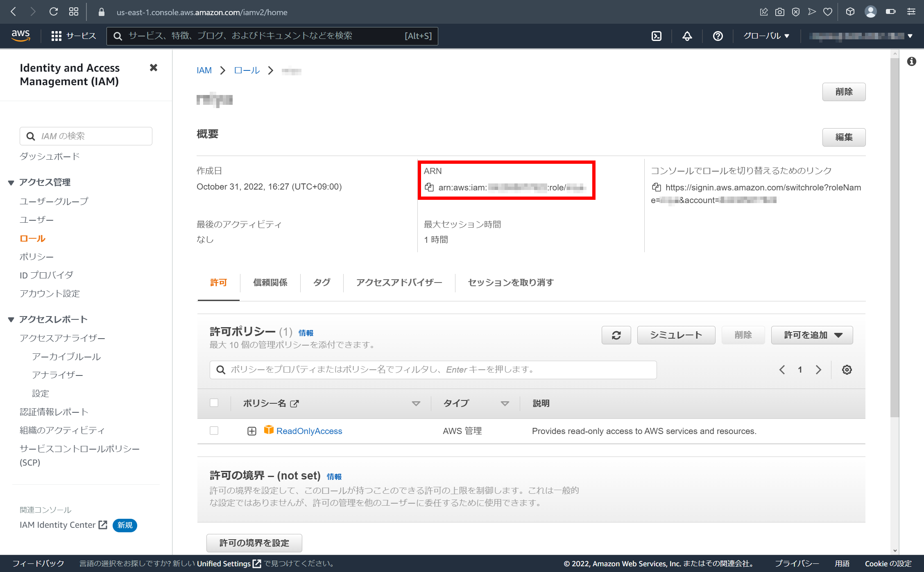This screenshot has height=572, width=924.
Task: Expand the ReadOnlyAccess policy details
Action: pos(252,431)
